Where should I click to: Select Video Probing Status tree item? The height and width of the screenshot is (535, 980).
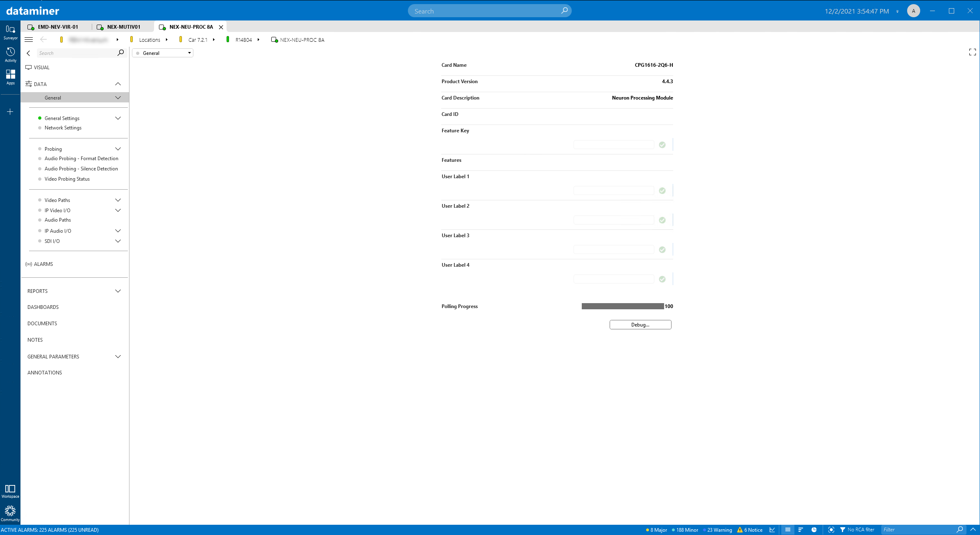coord(67,179)
